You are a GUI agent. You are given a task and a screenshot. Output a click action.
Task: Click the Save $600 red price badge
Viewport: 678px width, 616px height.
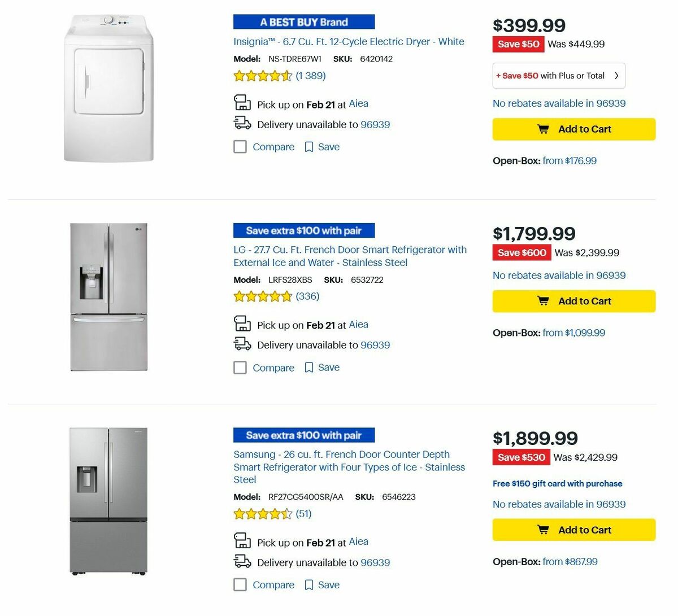click(x=521, y=252)
